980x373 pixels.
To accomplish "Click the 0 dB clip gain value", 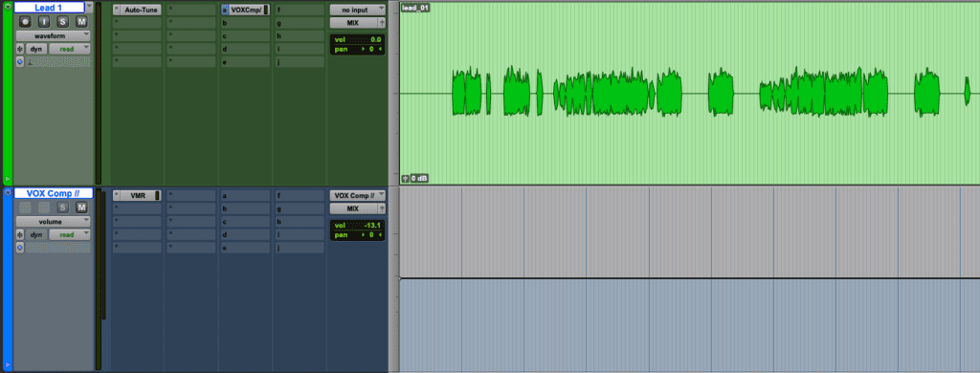I will click(x=419, y=179).
